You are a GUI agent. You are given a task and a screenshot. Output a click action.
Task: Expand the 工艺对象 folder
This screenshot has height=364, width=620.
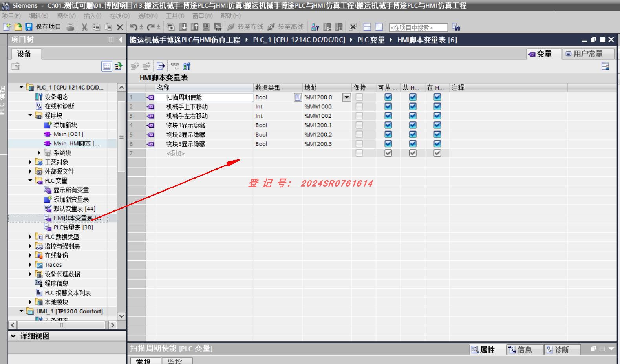(30, 162)
